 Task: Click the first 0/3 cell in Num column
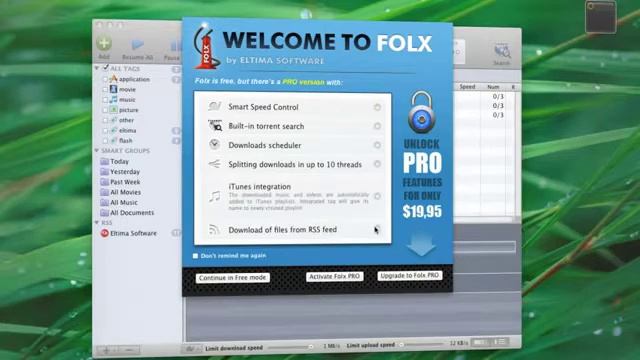pyautogui.click(x=498, y=96)
